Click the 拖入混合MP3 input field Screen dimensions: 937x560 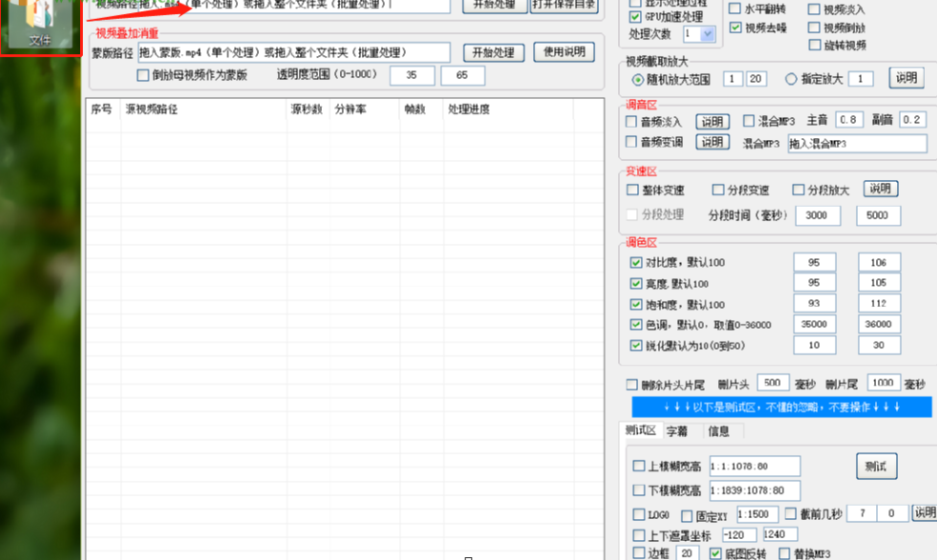857,144
